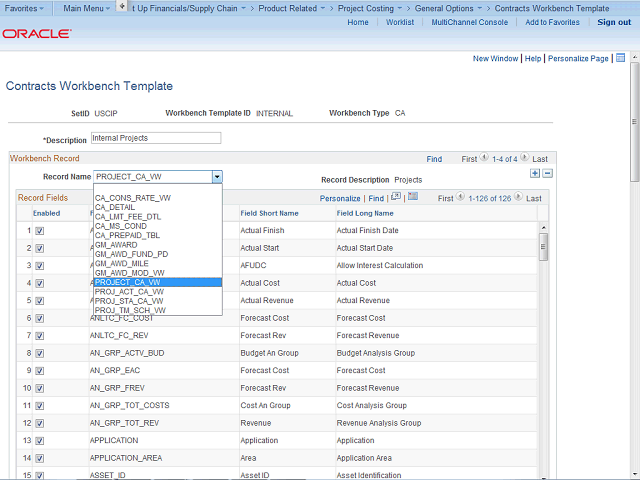Click into the Description text field

155,138
